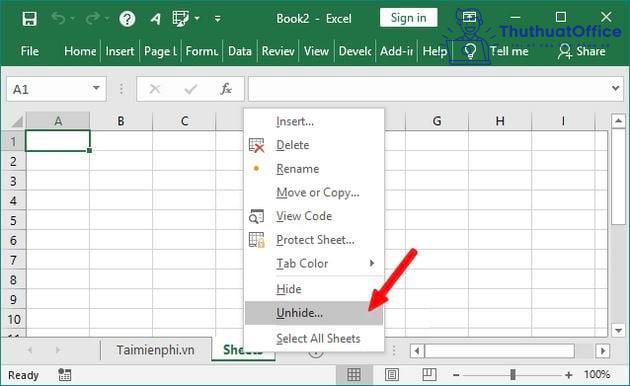Switch to the Help ribbon tab

[435, 51]
